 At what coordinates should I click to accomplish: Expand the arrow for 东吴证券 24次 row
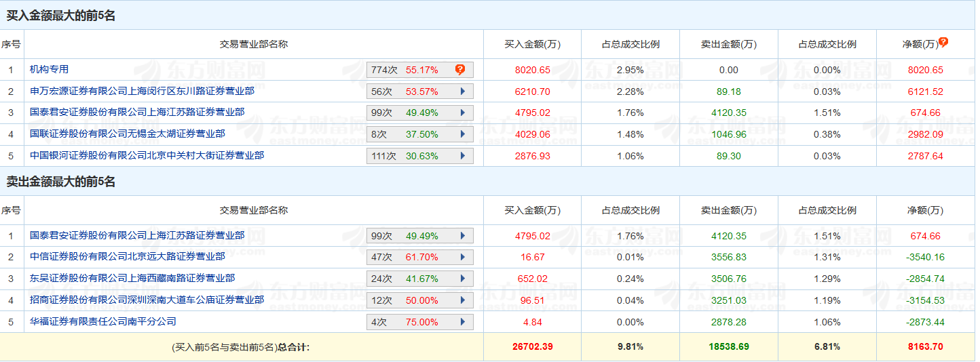tap(462, 279)
